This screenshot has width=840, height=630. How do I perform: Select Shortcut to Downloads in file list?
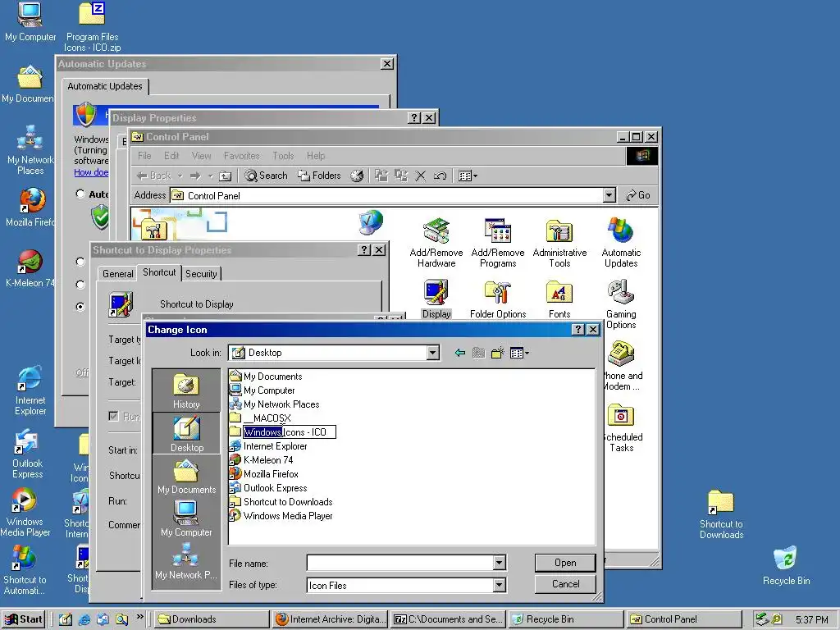[281, 502]
